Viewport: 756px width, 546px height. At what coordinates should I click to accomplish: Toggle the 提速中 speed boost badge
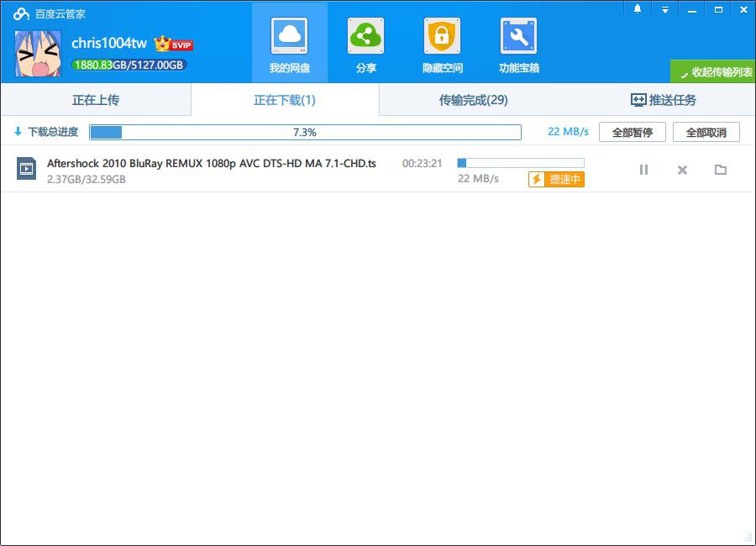556,179
